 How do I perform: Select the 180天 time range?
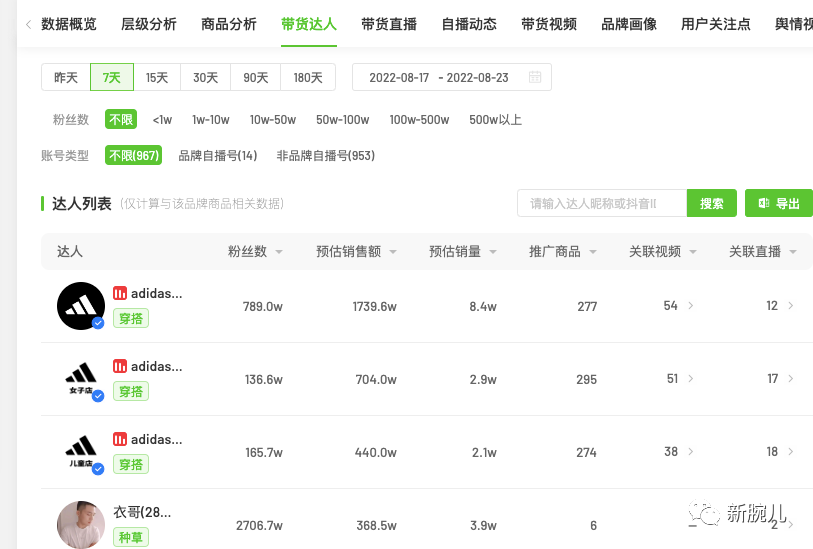(x=308, y=77)
